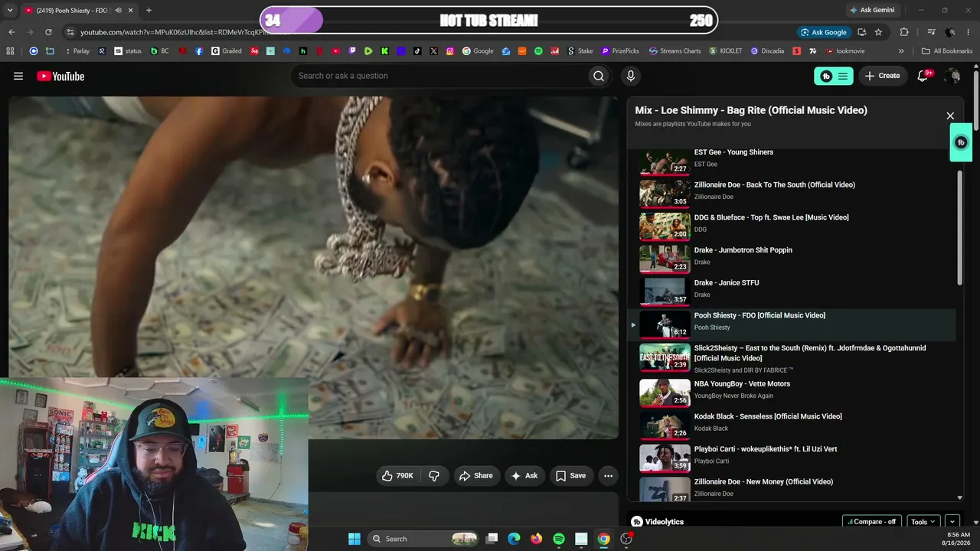Dislike the current video

[x=434, y=475]
